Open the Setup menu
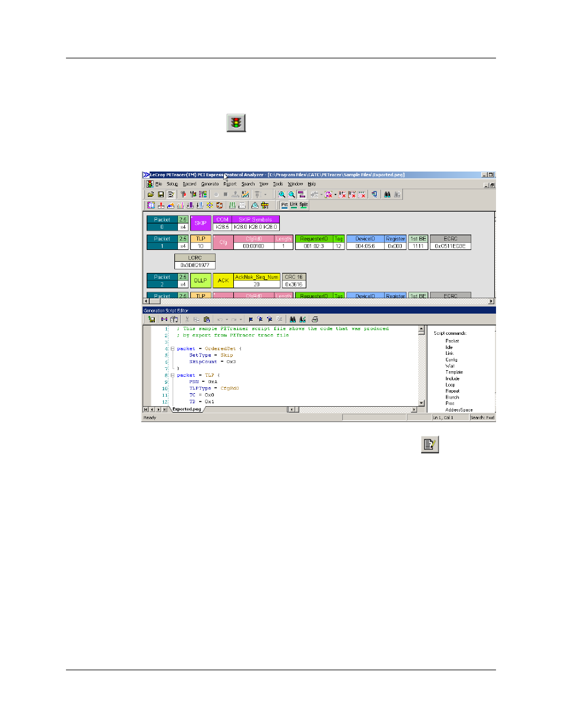This screenshot has width=562, height=728. (x=172, y=184)
